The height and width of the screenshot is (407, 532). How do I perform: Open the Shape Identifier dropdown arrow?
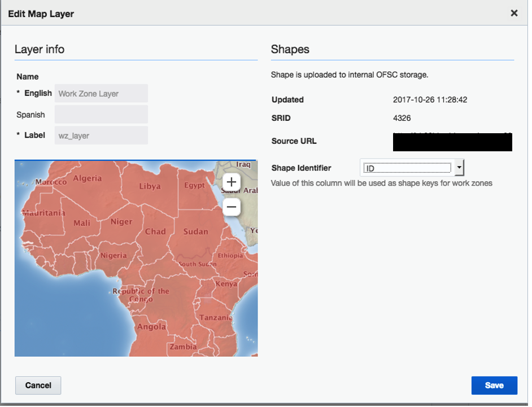pos(460,168)
